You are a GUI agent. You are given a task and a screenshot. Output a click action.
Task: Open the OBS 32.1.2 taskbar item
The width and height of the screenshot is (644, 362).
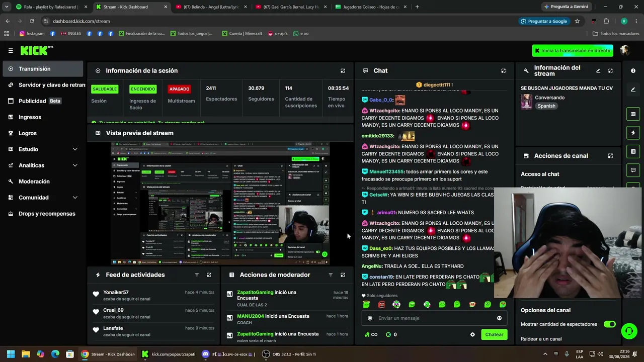point(290,354)
